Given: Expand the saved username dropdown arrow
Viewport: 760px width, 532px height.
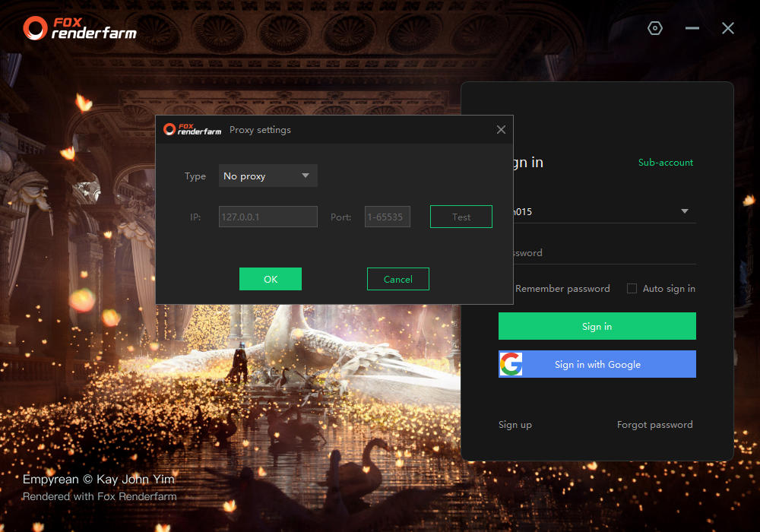Looking at the screenshot, I should pyautogui.click(x=685, y=211).
